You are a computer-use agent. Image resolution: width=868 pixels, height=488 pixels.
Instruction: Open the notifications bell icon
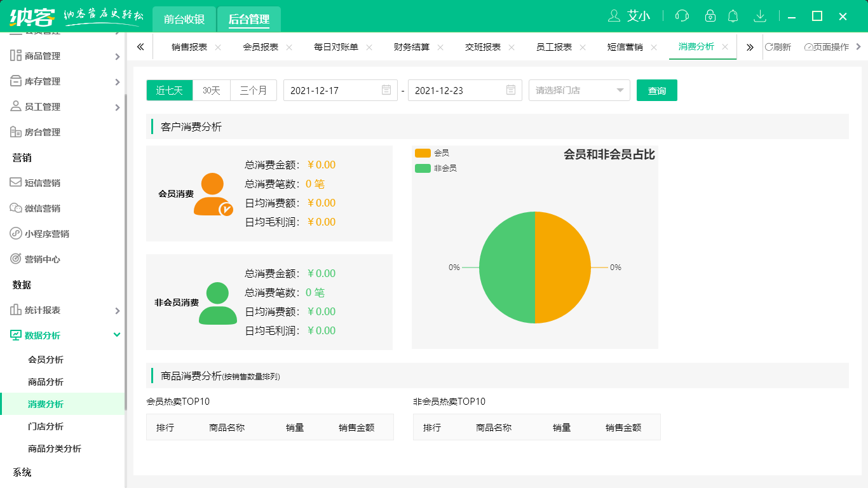[733, 16]
